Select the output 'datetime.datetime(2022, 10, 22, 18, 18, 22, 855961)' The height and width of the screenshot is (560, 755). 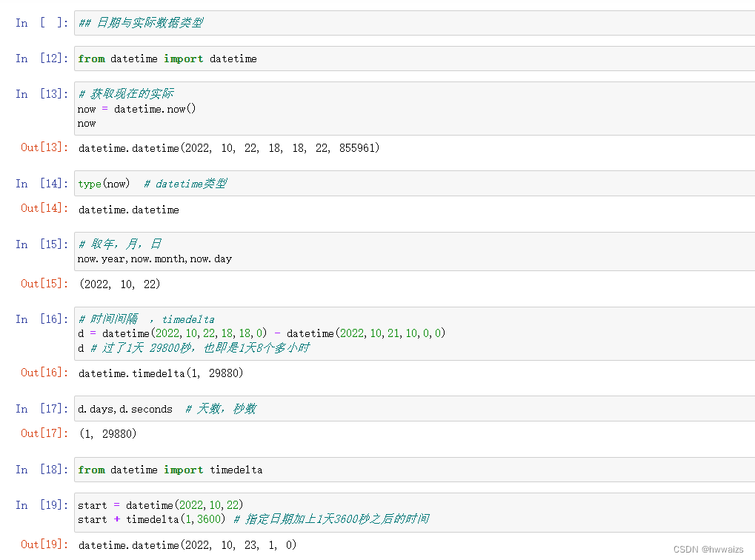point(229,148)
